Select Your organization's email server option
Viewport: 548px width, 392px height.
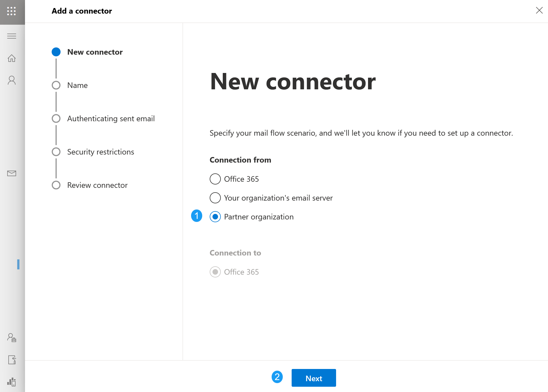click(215, 198)
